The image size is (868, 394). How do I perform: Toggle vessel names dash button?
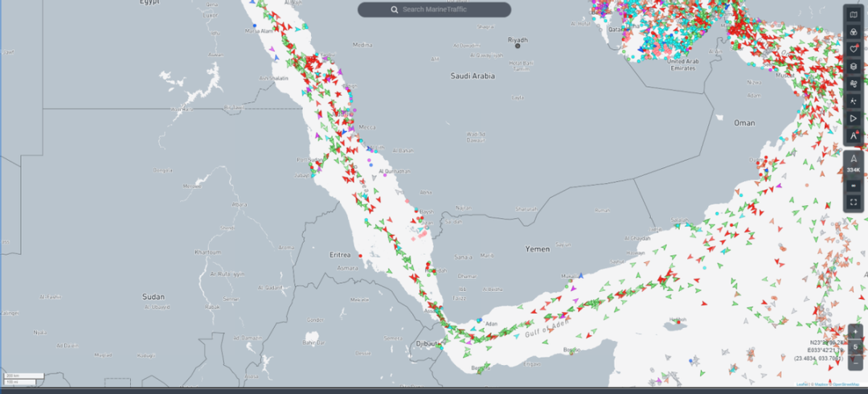pos(854,186)
